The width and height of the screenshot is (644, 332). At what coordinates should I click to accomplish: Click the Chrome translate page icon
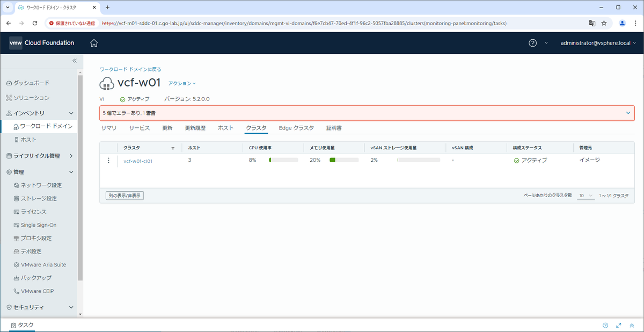click(592, 23)
